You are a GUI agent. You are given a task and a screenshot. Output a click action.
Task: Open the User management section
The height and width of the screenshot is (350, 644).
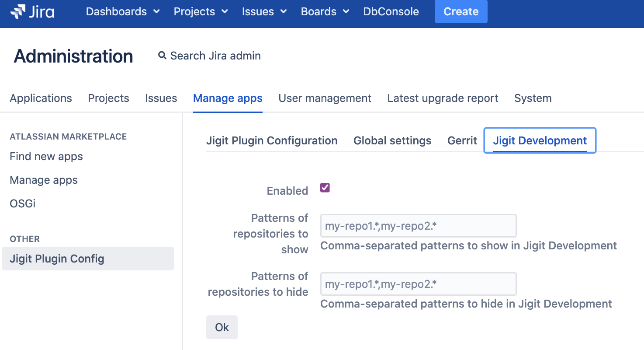coord(324,98)
